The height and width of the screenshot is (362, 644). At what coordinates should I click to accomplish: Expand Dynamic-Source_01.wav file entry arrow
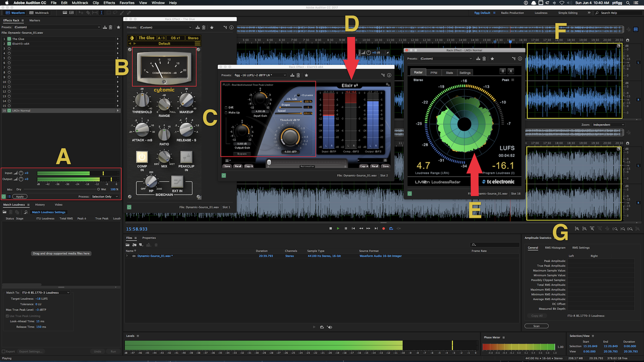[x=127, y=256]
